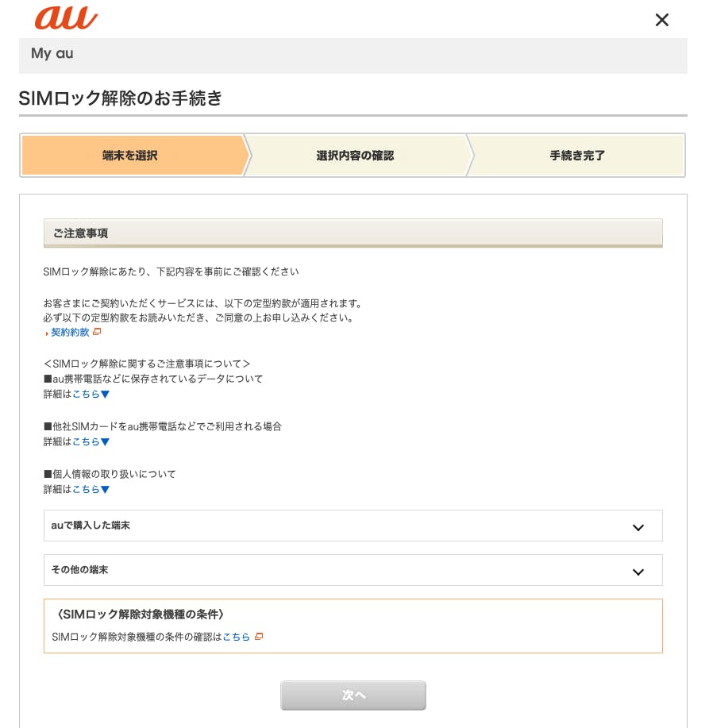The height and width of the screenshot is (728, 709).
Task: Click ■au携帯電話などに保存されているデータについて text
Action: (x=153, y=379)
